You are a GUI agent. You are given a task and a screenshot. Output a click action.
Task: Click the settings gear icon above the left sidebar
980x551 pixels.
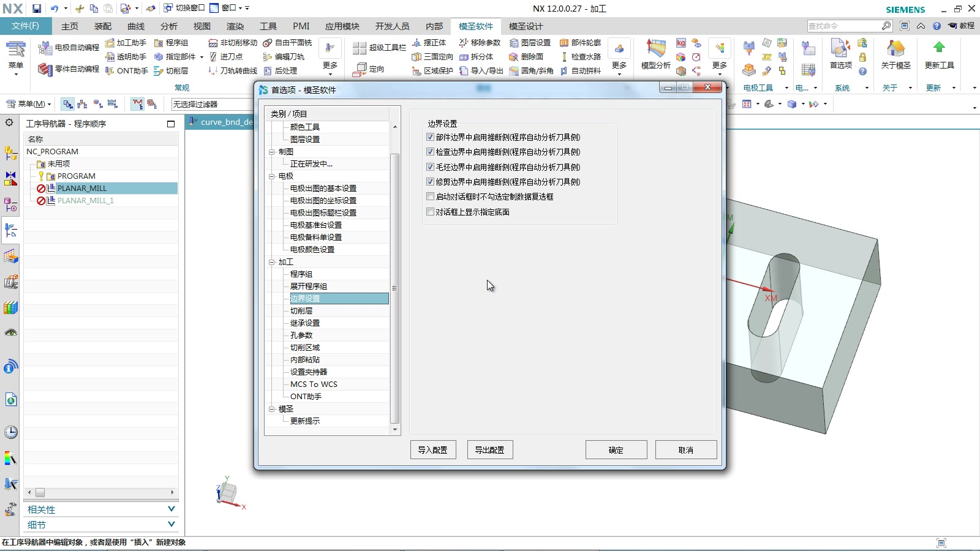[9, 122]
